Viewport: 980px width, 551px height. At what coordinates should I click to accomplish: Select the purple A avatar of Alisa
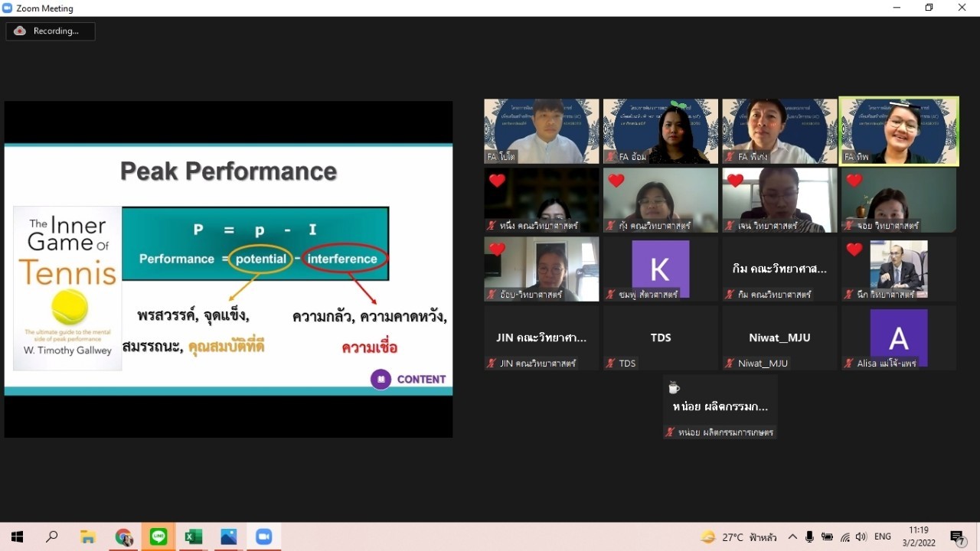899,337
